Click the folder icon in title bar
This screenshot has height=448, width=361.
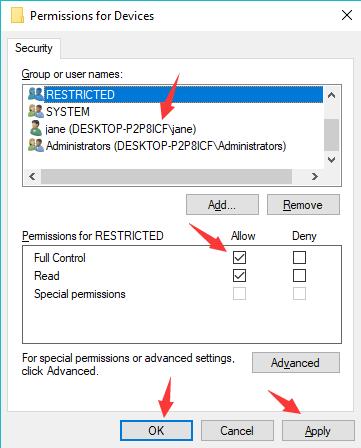coord(17,16)
